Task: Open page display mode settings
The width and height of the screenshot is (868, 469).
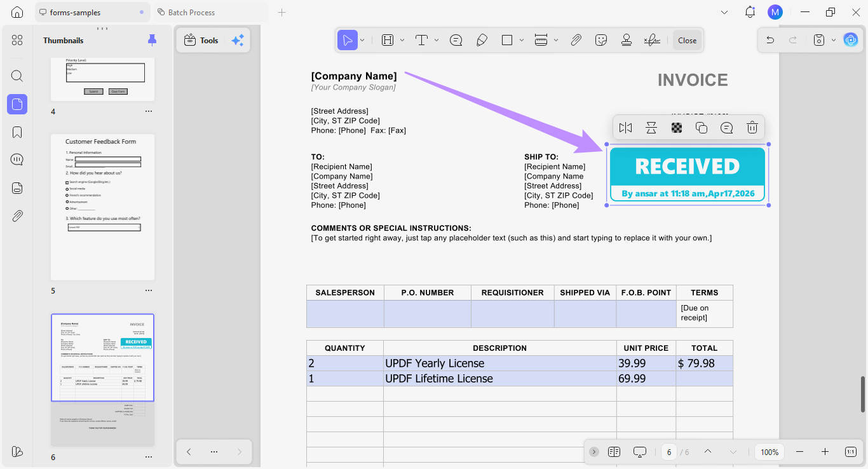Action: 614,452
